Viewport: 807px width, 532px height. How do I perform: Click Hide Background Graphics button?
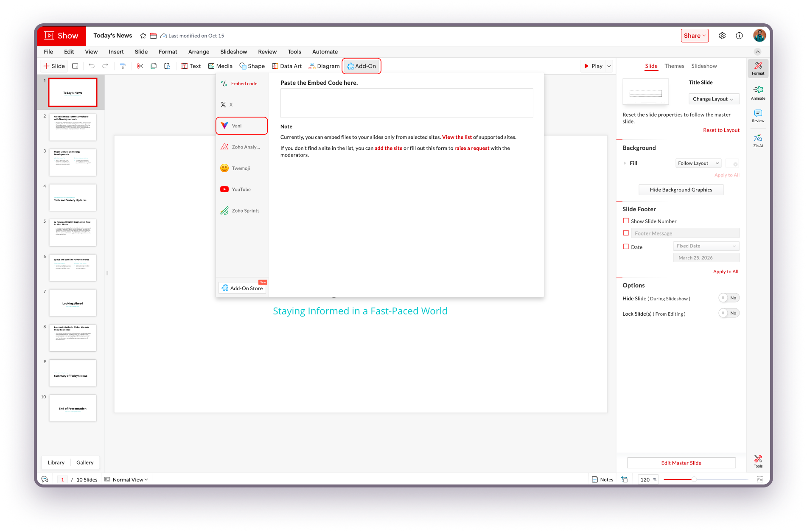click(x=681, y=190)
